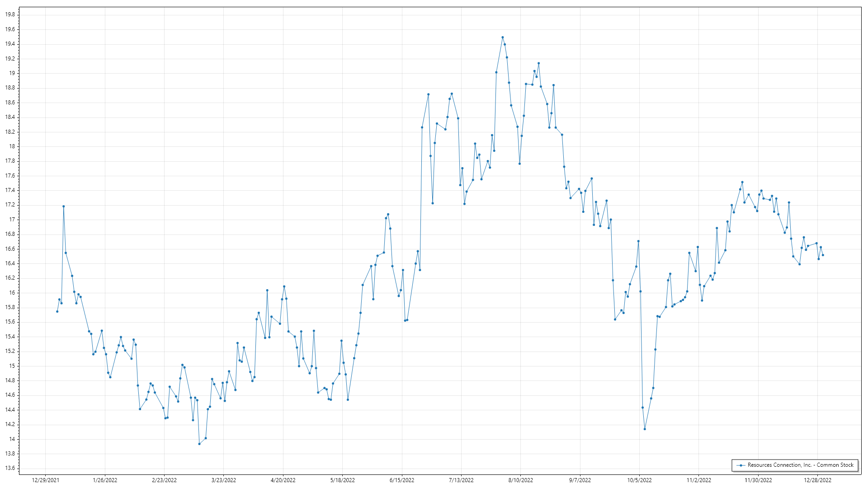Click the 19.8 y-axis value label

tap(10, 14)
